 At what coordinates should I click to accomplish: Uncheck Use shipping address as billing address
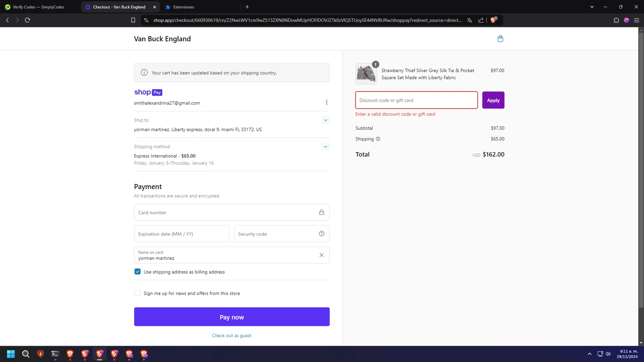137,271
